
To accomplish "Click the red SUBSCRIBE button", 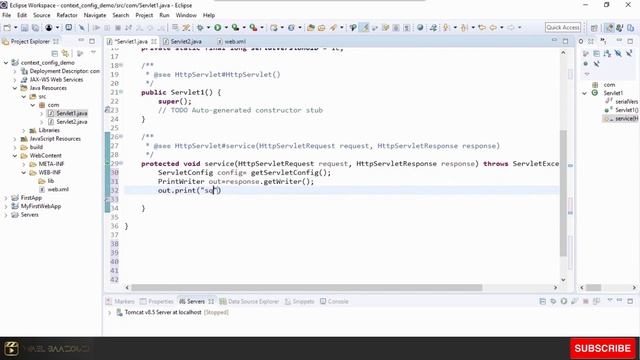I will coord(602,348).
